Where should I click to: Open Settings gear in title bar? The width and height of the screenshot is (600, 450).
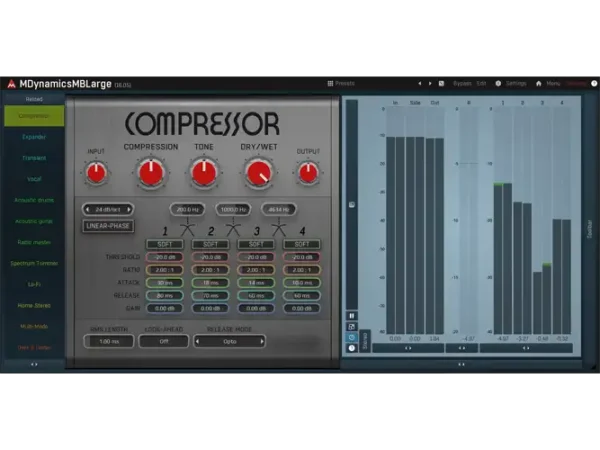[498, 83]
